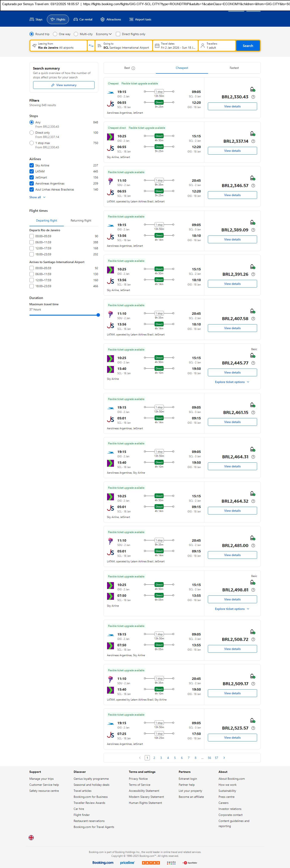
Task: Click the info icon next to Best tab
Action: tap(133, 68)
